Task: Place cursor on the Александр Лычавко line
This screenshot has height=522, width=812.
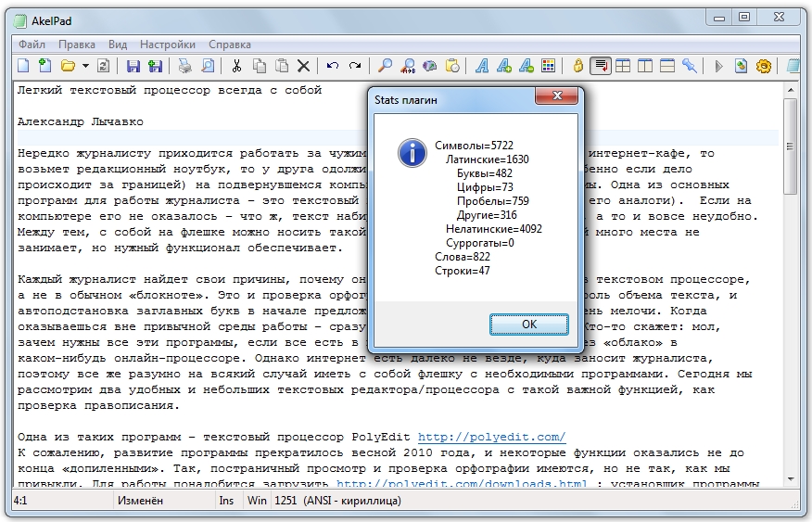Action: 81,121
